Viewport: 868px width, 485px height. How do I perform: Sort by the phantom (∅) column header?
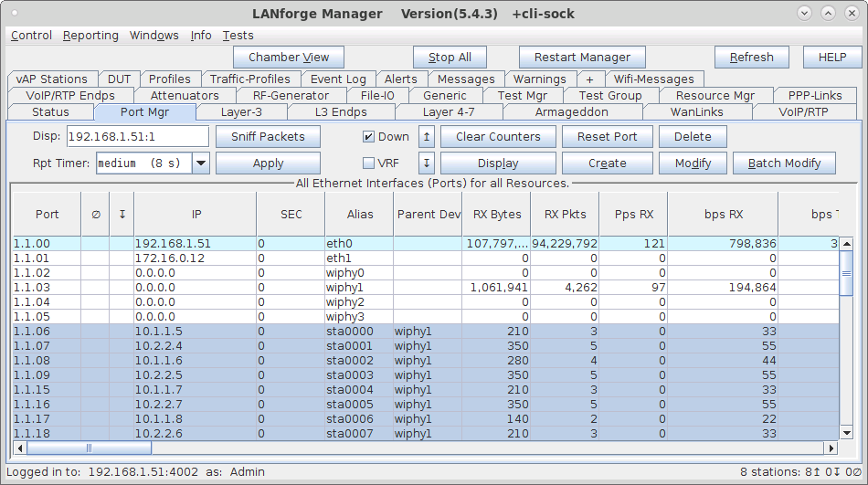point(95,215)
